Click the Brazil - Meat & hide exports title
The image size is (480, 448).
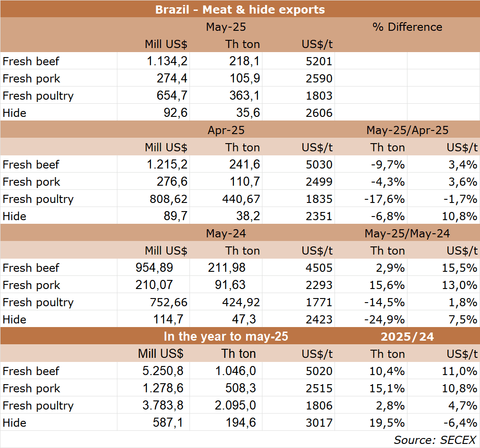tap(240, 10)
